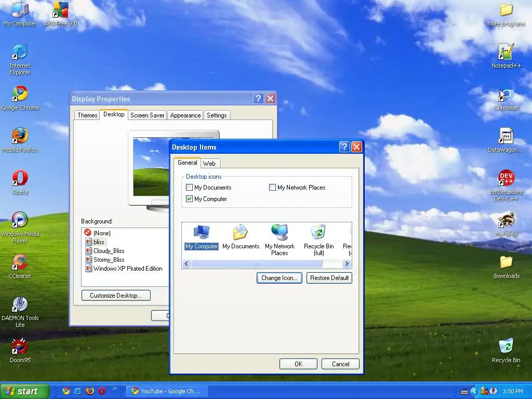This screenshot has width=532, height=399.
Task: Select Stormy_Bliss background entry
Action: tap(104, 260)
